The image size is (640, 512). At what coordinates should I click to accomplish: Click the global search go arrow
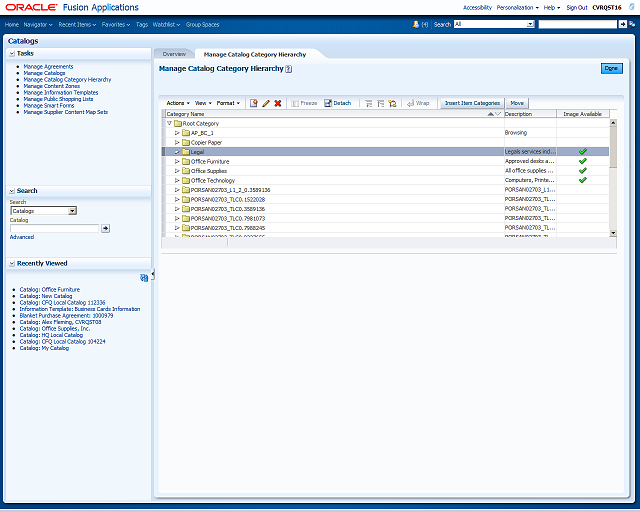(622, 24)
